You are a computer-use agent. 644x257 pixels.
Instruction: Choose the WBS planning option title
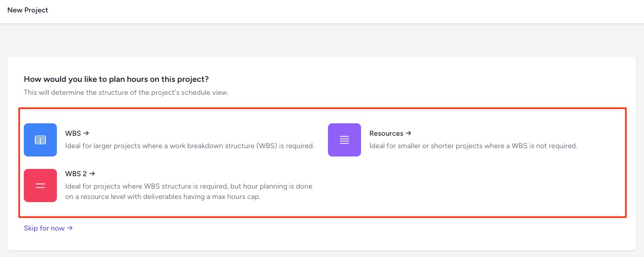click(72, 133)
